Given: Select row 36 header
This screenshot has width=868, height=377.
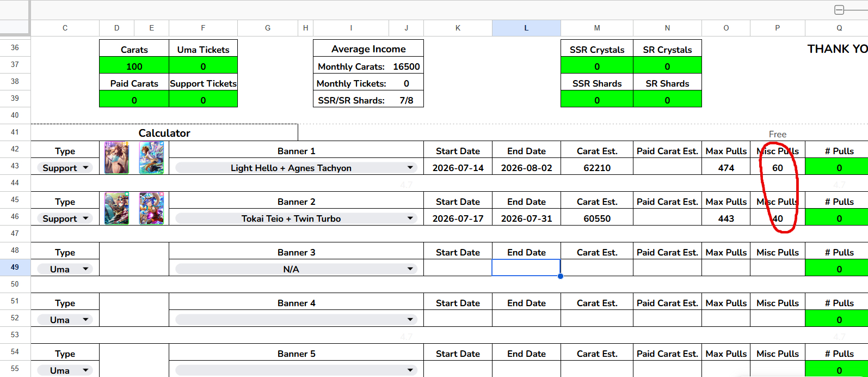Looking at the screenshot, I should [x=15, y=47].
